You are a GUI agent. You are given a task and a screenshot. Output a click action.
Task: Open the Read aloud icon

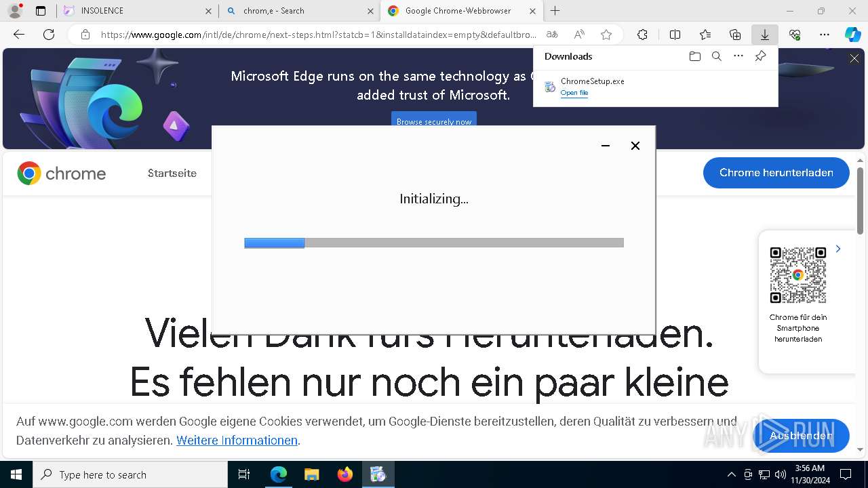click(579, 35)
